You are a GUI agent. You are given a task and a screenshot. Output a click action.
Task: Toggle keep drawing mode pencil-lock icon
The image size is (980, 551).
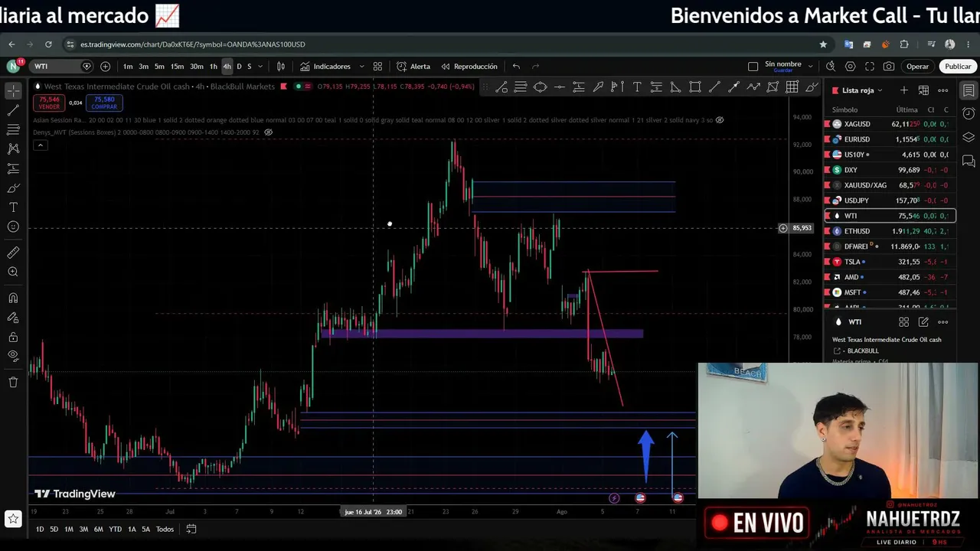pyautogui.click(x=13, y=318)
